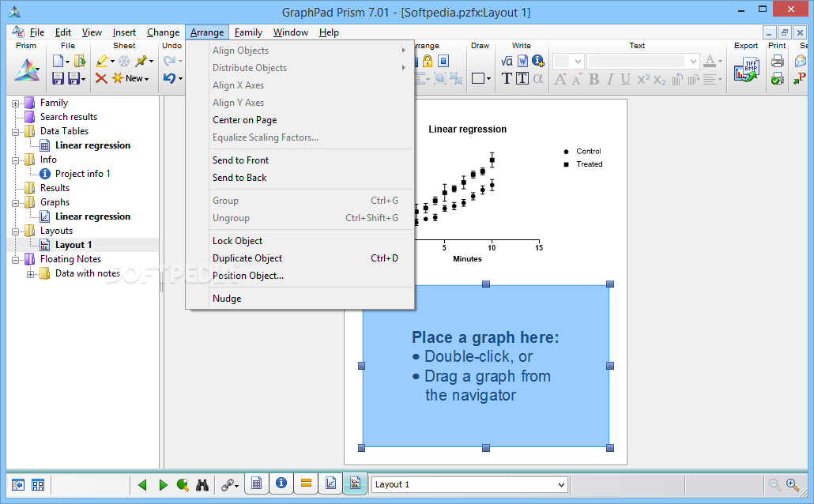Viewport: 814px width, 504px height.
Task: Save the project with the floppy disk icon
Action: [58, 78]
